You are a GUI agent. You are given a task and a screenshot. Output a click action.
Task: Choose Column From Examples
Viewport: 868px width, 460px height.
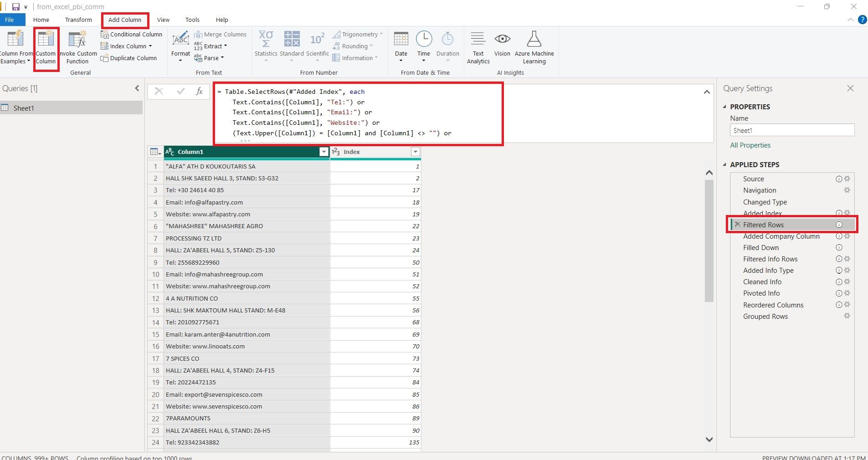(16, 48)
